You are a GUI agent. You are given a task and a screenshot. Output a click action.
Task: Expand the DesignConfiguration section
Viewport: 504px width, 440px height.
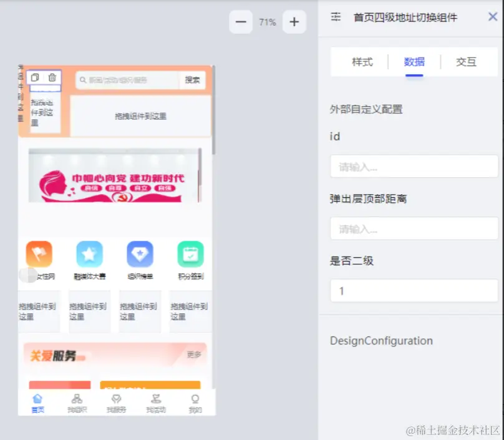pos(381,341)
